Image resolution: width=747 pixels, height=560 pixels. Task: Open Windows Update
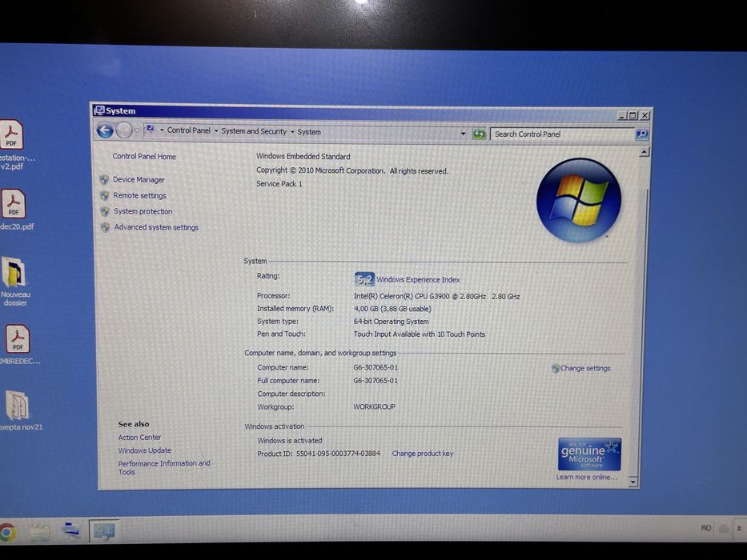tap(145, 450)
